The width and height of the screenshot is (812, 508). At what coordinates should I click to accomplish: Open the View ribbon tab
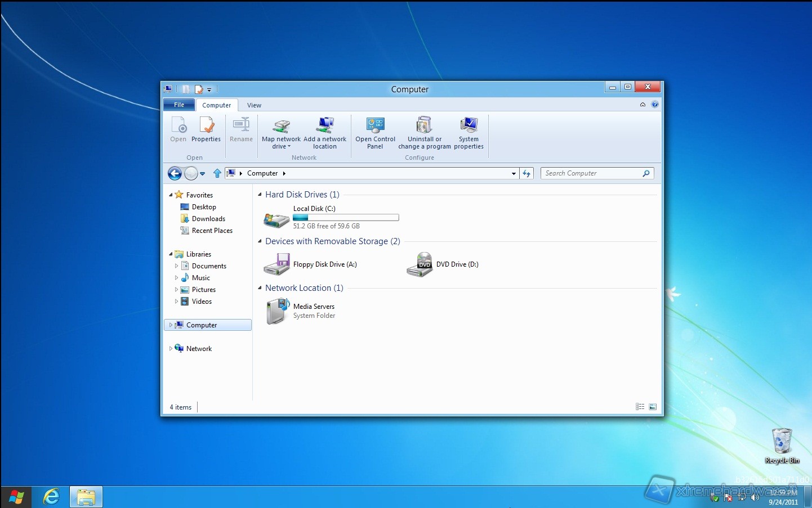click(x=254, y=105)
